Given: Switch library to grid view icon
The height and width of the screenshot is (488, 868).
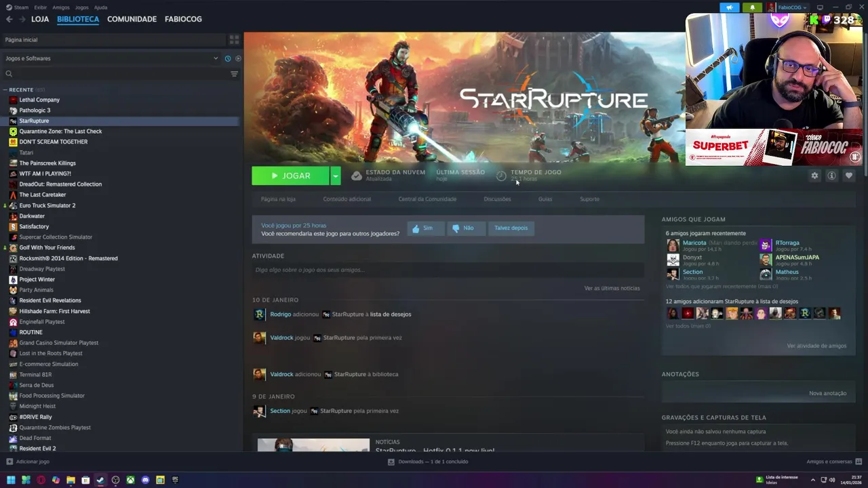Looking at the screenshot, I should [234, 39].
